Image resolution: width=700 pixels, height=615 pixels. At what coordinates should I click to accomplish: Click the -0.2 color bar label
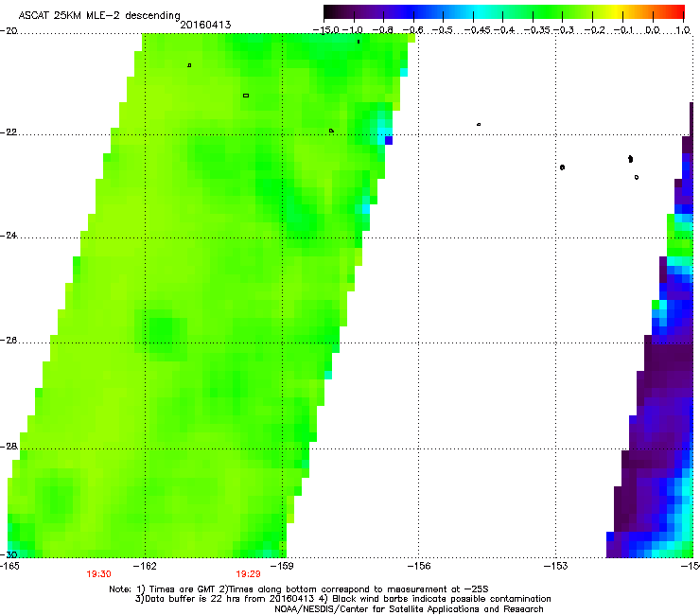point(594,30)
